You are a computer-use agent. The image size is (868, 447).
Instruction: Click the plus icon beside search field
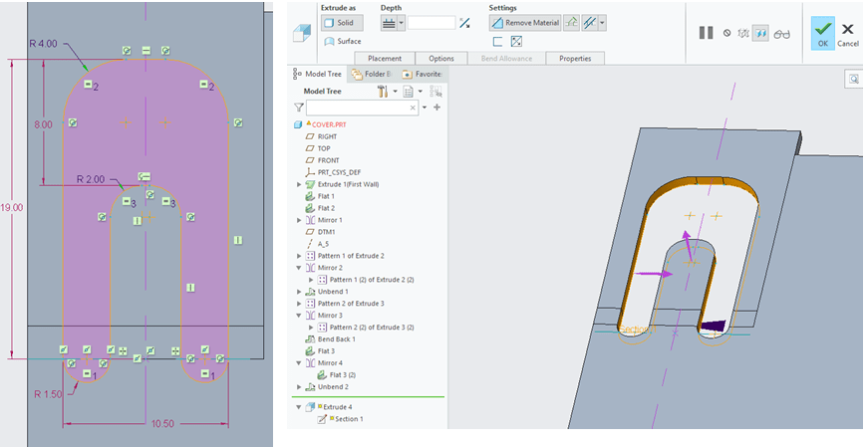coord(436,107)
